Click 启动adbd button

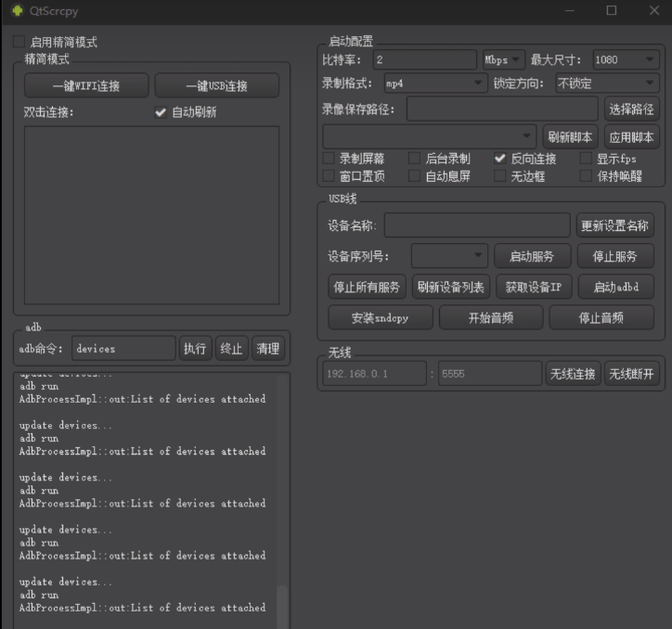616,287
